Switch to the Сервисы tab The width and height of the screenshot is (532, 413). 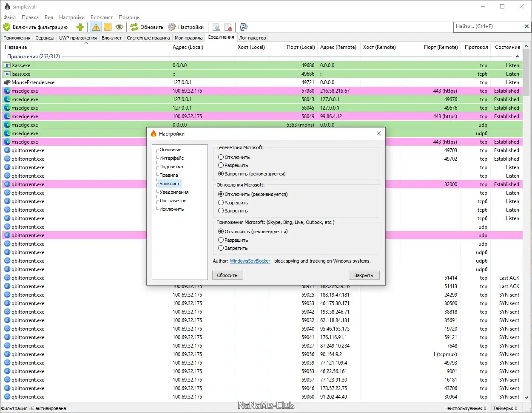(x=45, y=38)
